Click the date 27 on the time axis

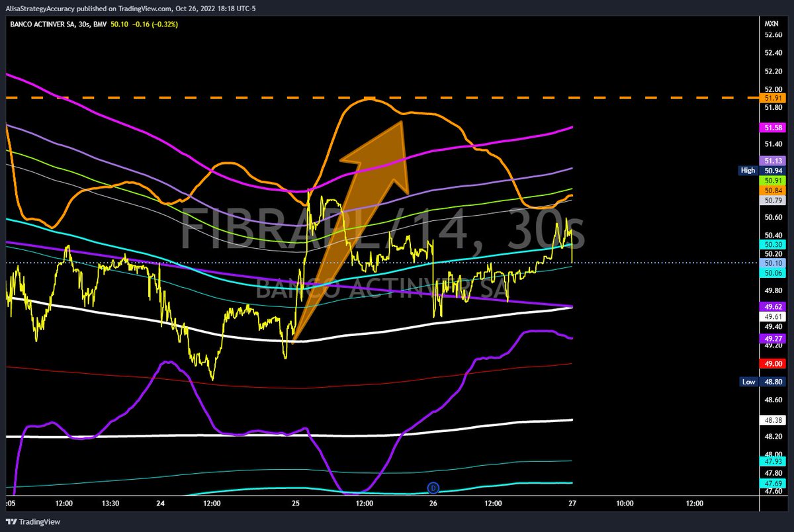coord(573,504)
